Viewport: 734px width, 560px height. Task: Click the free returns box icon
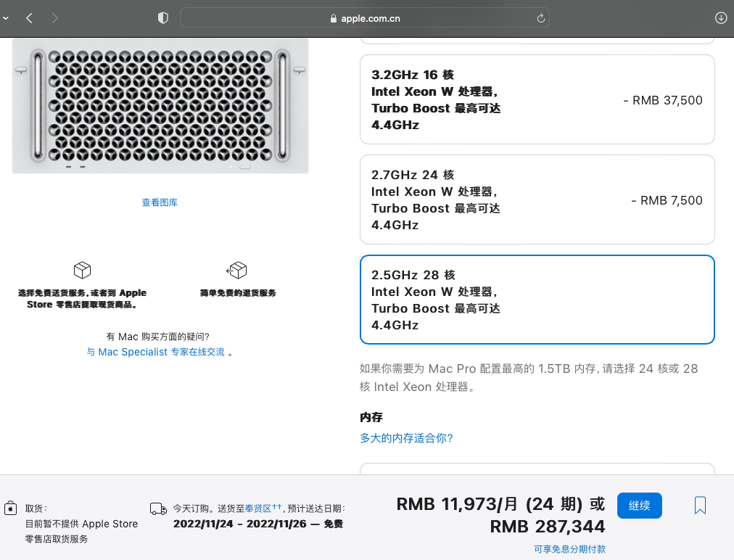pyautogui.click(x=237, y=270)
